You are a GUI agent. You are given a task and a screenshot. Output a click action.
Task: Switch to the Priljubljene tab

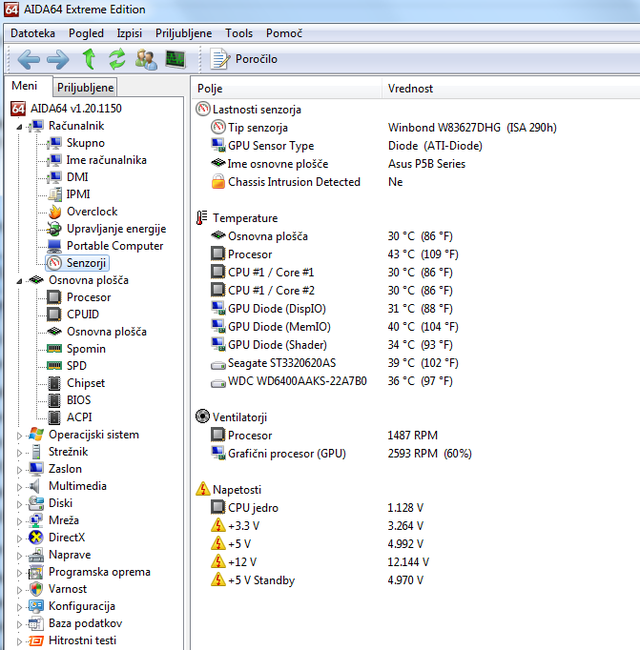pyautogui.click(x=85, y=87)
